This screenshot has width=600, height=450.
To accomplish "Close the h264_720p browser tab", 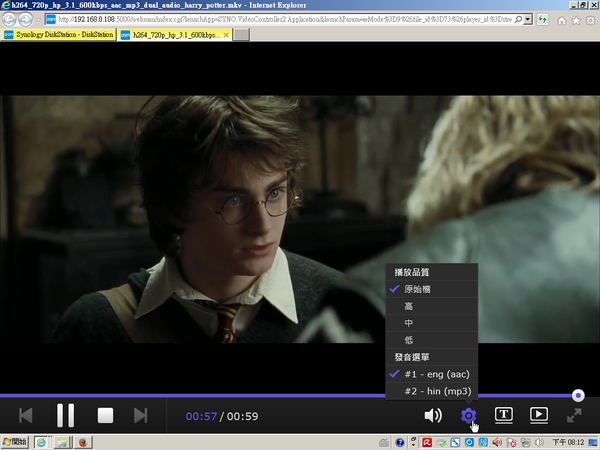I will tap(226, 35).
